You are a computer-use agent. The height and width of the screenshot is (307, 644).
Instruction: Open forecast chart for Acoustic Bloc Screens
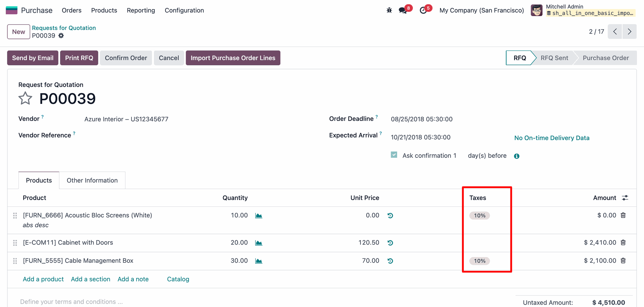pyautogui.click(x=259, y=216)
